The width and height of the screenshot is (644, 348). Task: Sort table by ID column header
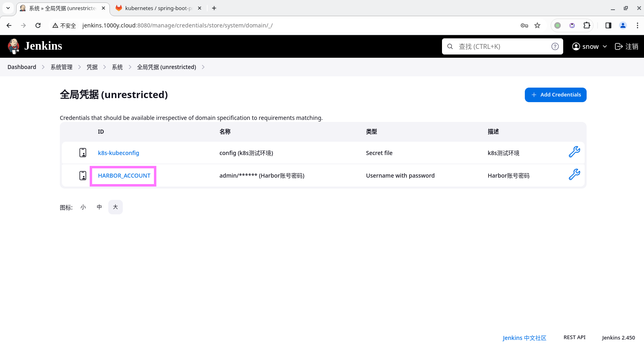[x=101, y=132]
